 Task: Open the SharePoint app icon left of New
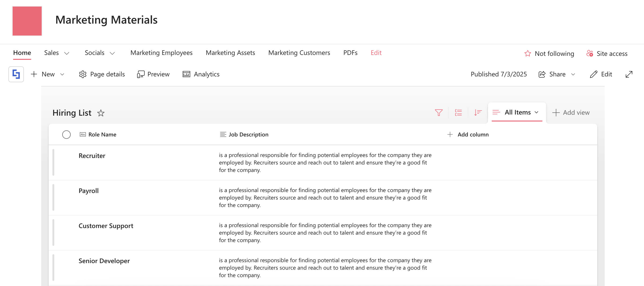(x=16, y=74)
